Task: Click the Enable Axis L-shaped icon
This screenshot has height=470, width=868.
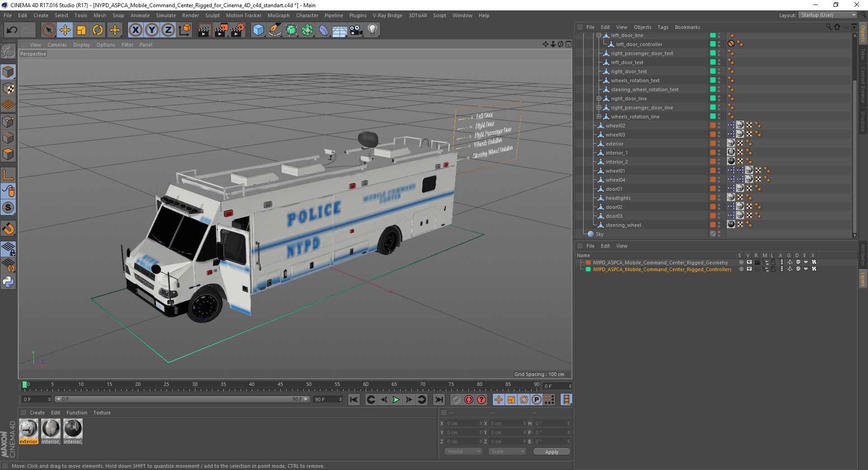Action: pos(8,175)
